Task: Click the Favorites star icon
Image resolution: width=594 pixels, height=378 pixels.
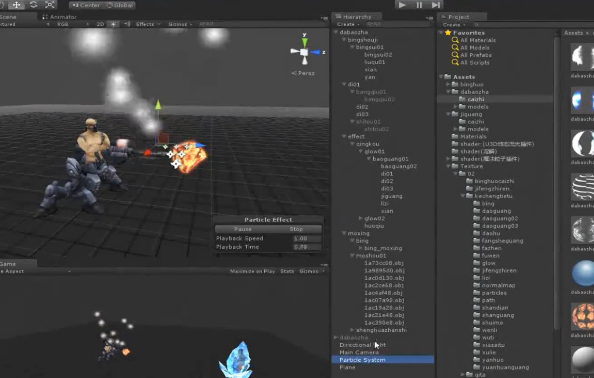Action: coord(448,33)
